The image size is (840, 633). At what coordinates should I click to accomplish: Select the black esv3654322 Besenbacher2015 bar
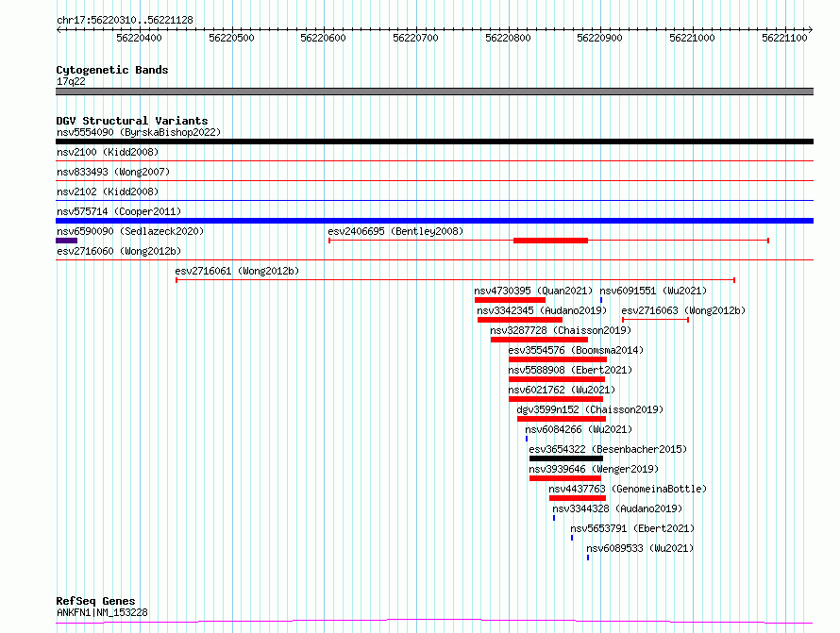pyautogui.click(x=566, y=458)
